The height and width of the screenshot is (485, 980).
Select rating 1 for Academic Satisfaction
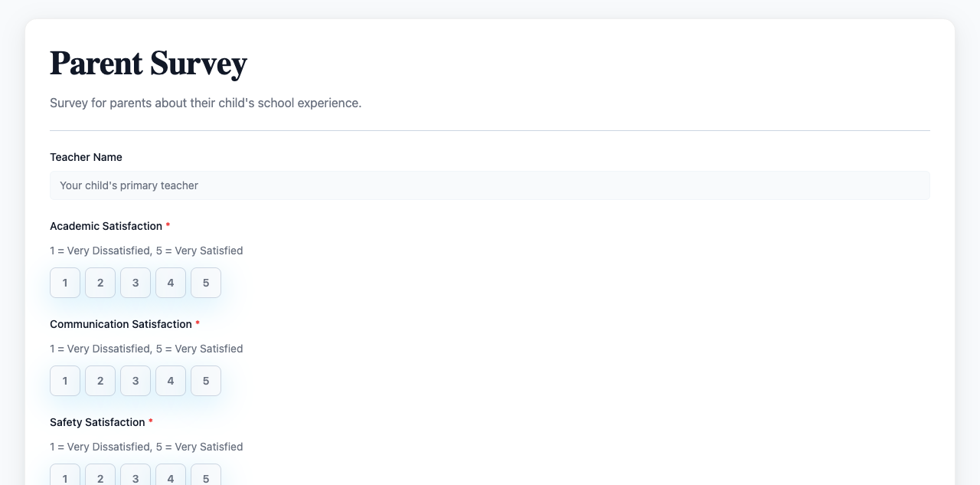[x=64, y=283]
